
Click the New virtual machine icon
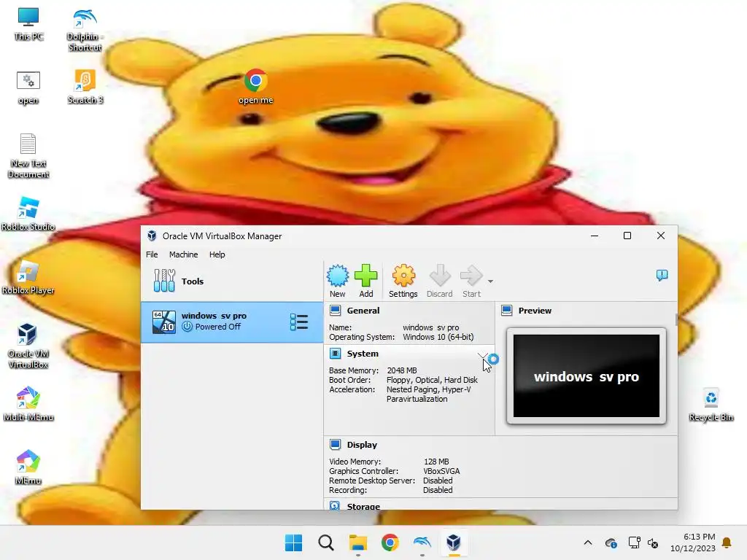tap(337, 276)
